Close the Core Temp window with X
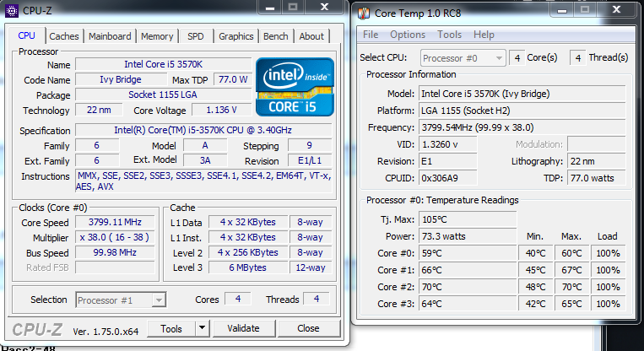Screen dimensions: 644x351 pos(616,9)
